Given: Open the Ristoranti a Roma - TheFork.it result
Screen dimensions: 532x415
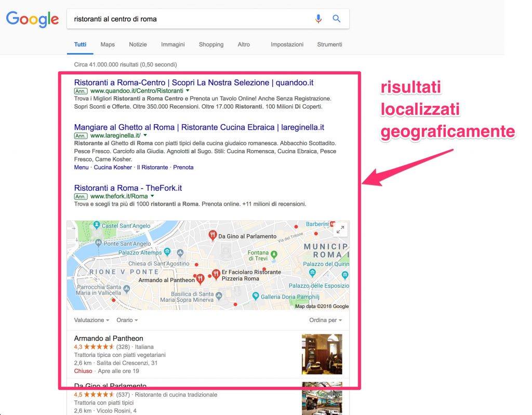Looking at the screenshot, I should (128, 188).
